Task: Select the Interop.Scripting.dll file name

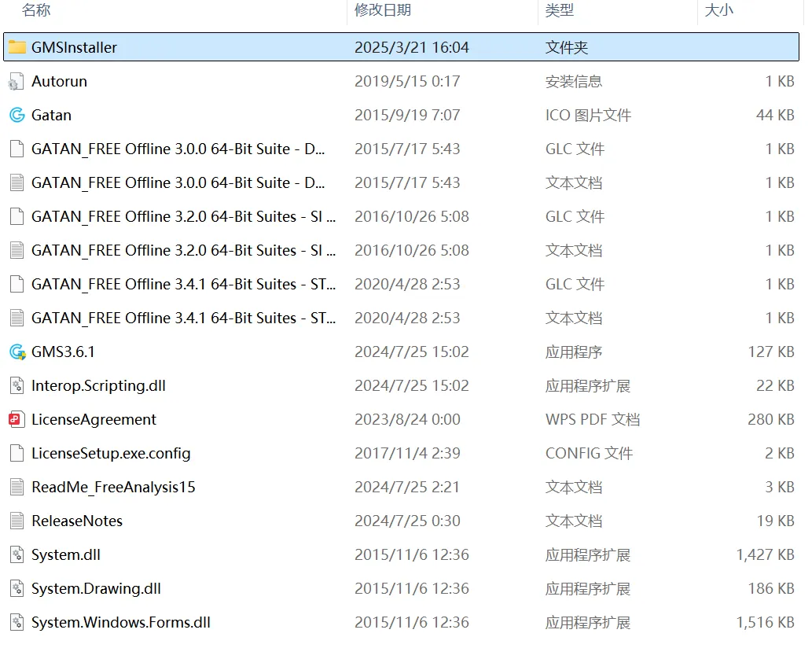Action: coord(98,385)
